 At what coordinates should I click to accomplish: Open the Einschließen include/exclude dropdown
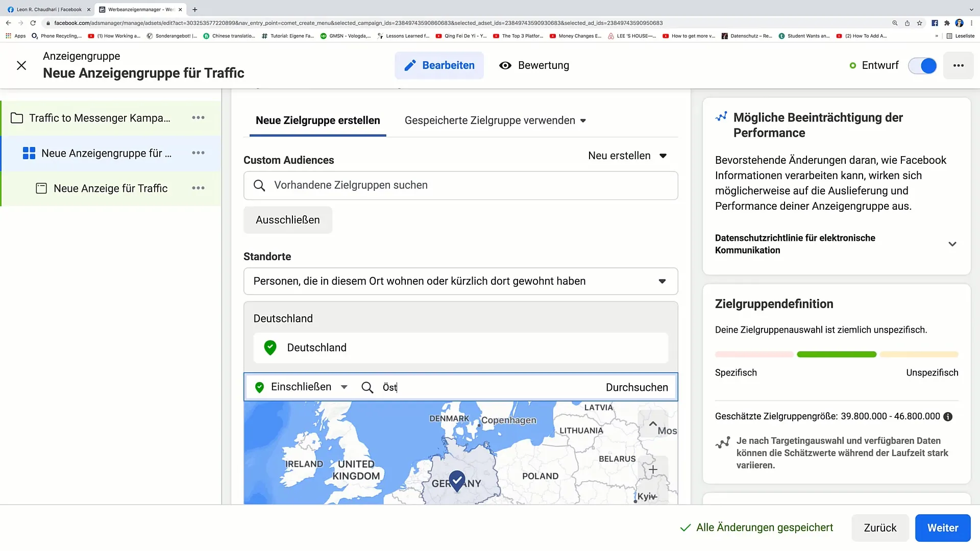(x=302, y=387)
